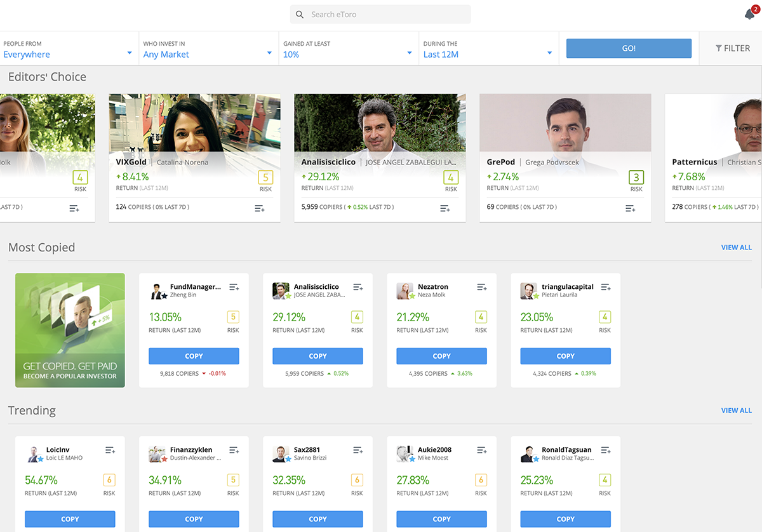View all Most Copied traders

point(737,248)
